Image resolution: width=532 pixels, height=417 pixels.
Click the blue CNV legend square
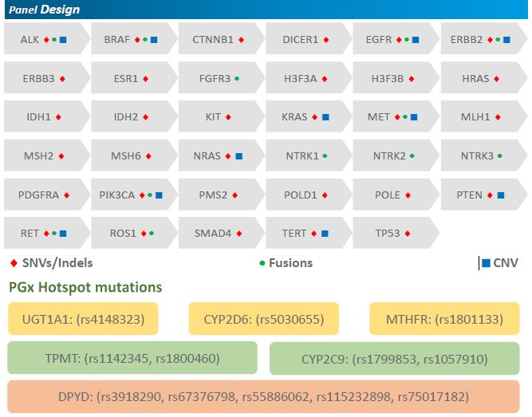click(486, 263)
